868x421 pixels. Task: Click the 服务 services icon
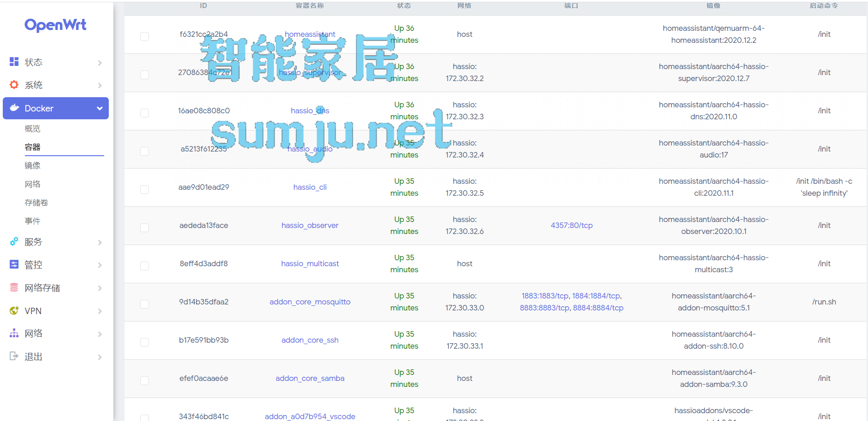click(x=14, y=241)
